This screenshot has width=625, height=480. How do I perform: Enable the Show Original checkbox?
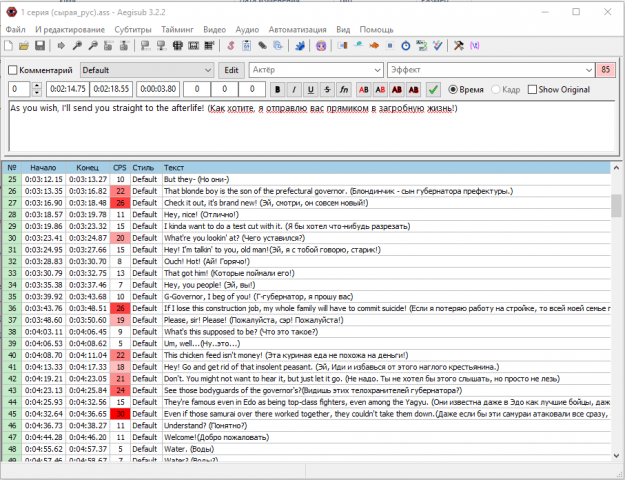(532, 90)
